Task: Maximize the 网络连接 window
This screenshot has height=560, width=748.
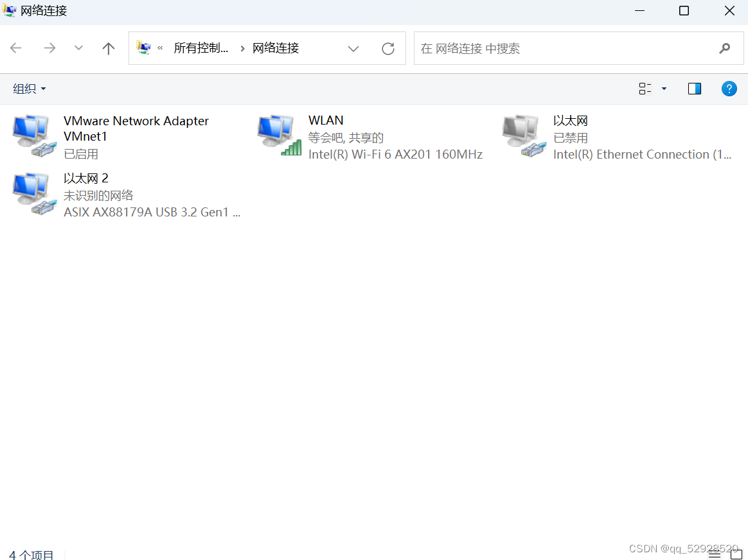Action: (684, 10)
